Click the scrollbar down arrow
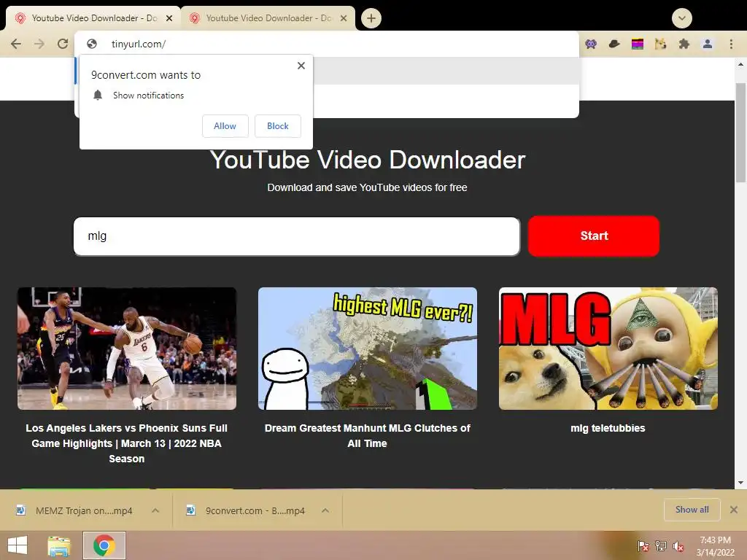Screen dimensions: 747x560 (x=740, y=483)
